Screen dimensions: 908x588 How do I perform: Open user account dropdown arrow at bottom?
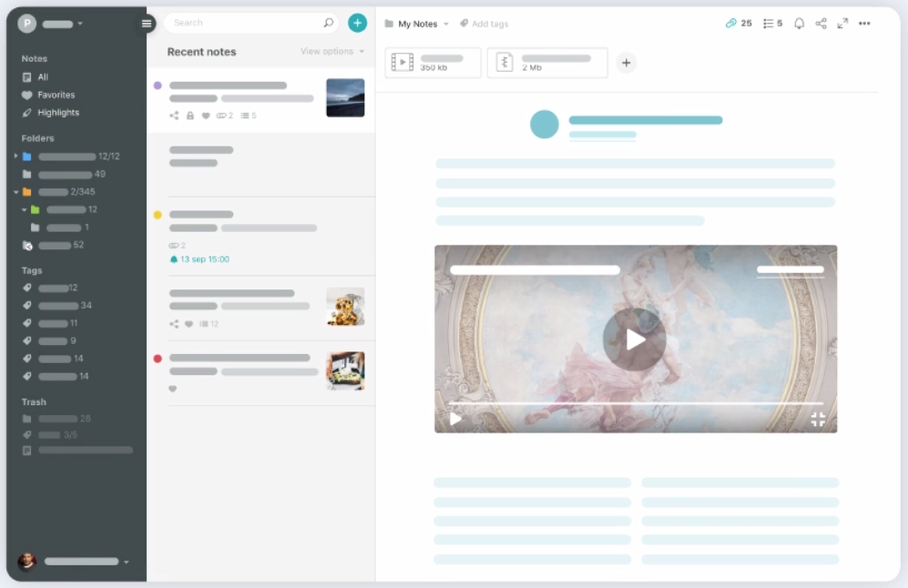pos(127,562)
